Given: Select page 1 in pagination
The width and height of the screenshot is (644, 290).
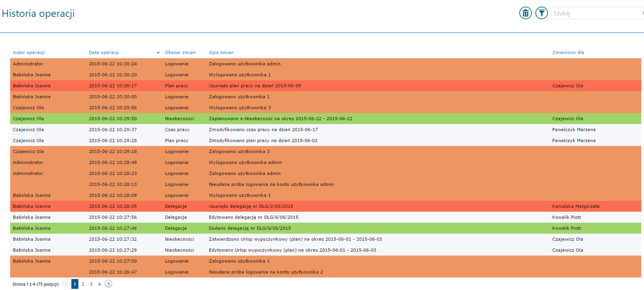Looking at the screenshot, I should 75,284.
